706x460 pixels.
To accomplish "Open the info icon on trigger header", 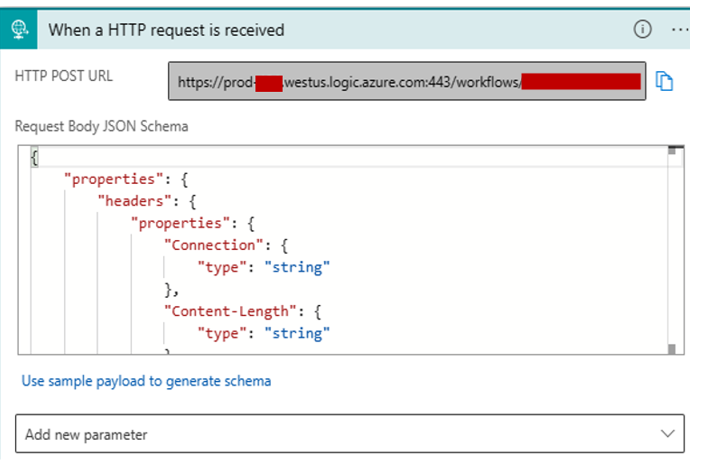I will [642, 30].
